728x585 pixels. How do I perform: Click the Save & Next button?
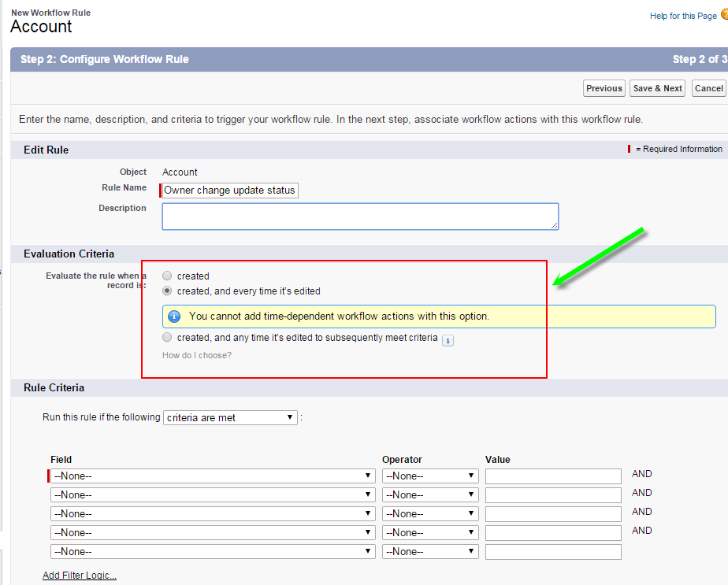pyautogui.click(x=658, y=88)
